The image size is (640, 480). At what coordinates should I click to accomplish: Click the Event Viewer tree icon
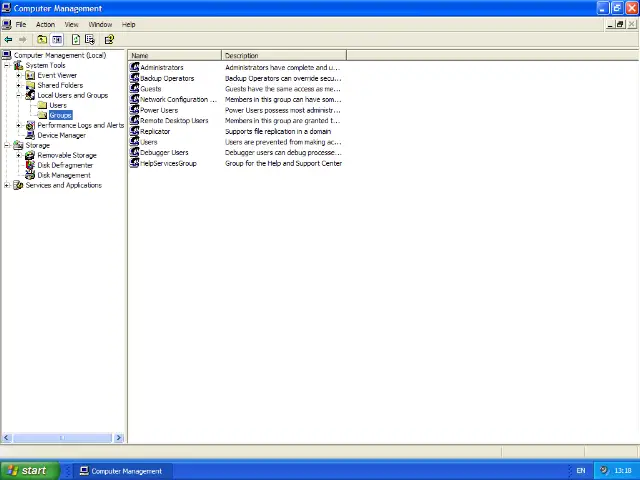click(30, 75)
